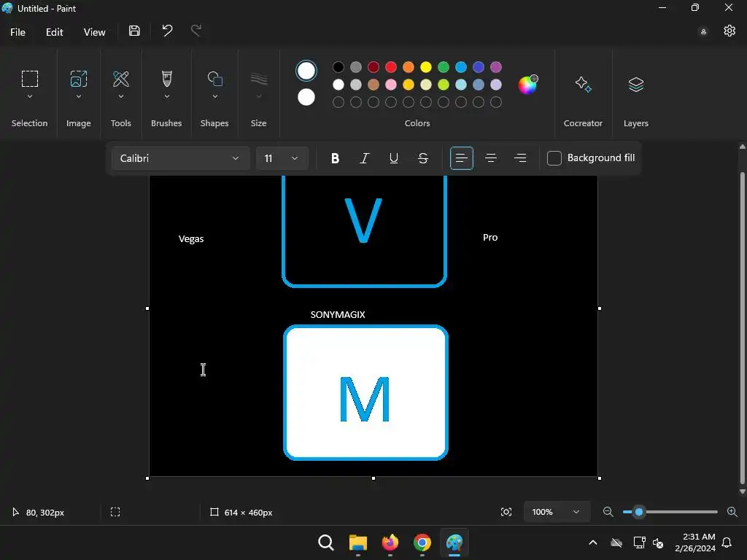The image size is (747, 560).
Task: Click the selection size icon in status bar
Action: pyautogui.click(x=115, y=512)
